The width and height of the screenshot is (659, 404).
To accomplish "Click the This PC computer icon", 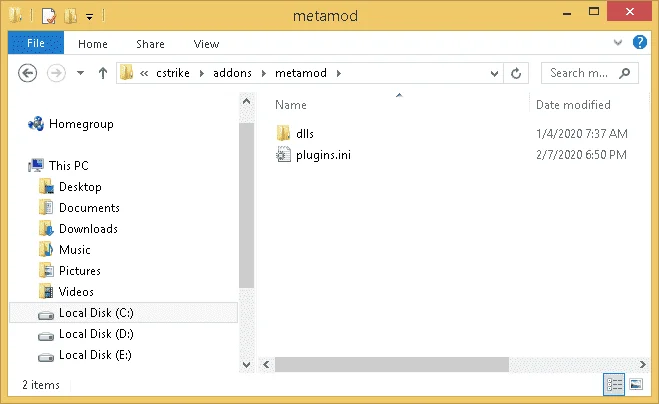I will pyautogui.click(x=36, y=166).
